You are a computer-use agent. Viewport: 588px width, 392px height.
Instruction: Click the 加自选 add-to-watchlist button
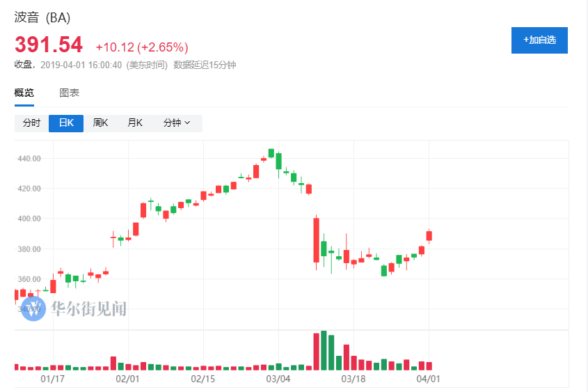(539, 40)
